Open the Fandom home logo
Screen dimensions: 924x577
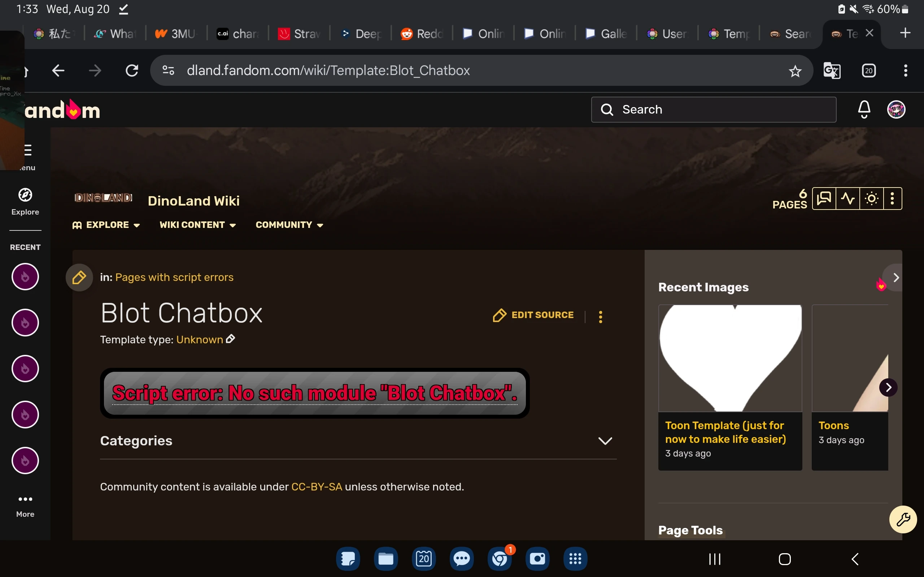61,110
